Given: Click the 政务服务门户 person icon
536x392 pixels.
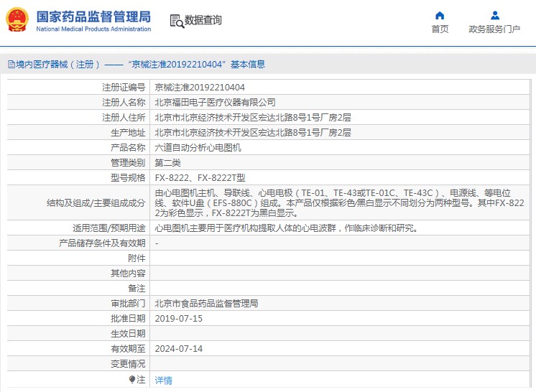Looking at the screenshot, I should pyautogui.click(x=494, y=15).
